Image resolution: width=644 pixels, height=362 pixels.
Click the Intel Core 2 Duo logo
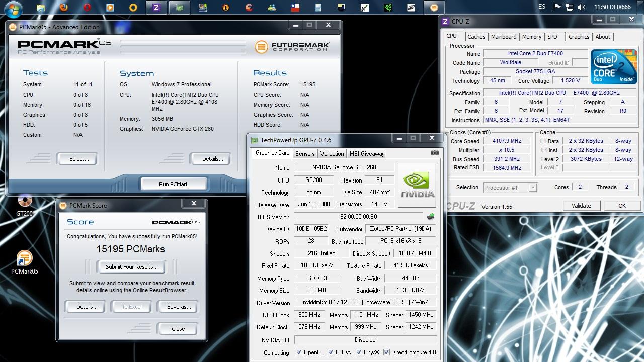(614, 67)
